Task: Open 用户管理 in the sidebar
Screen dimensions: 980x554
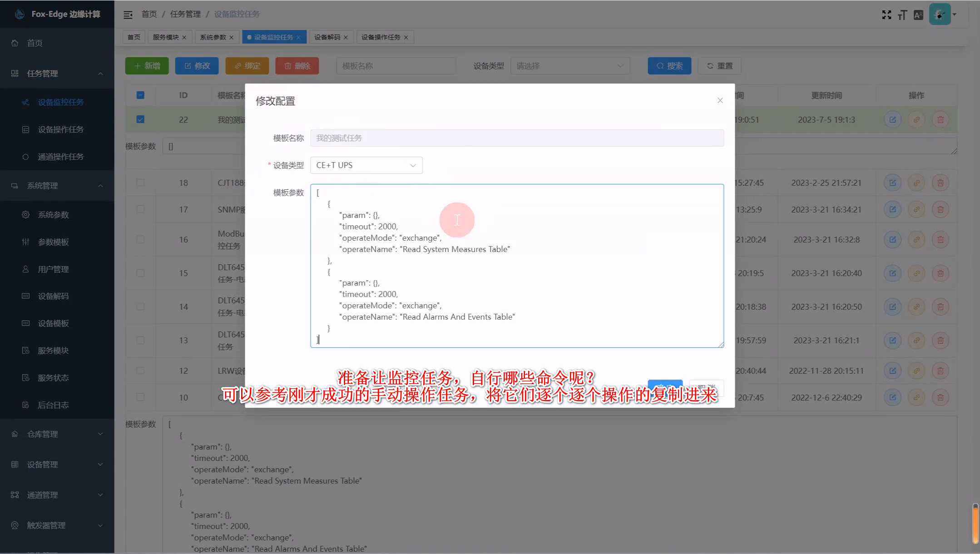Action: (53, 269)
